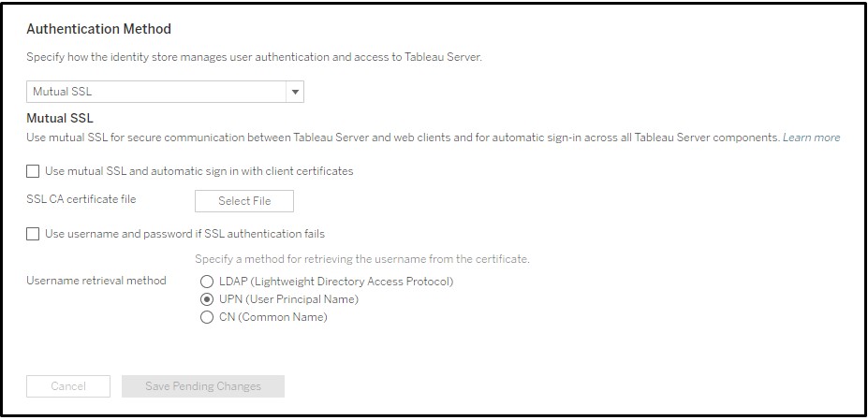Click the Mutual SSL combo box value
This screenshot has width=868, height=420.
coord(154,92)
